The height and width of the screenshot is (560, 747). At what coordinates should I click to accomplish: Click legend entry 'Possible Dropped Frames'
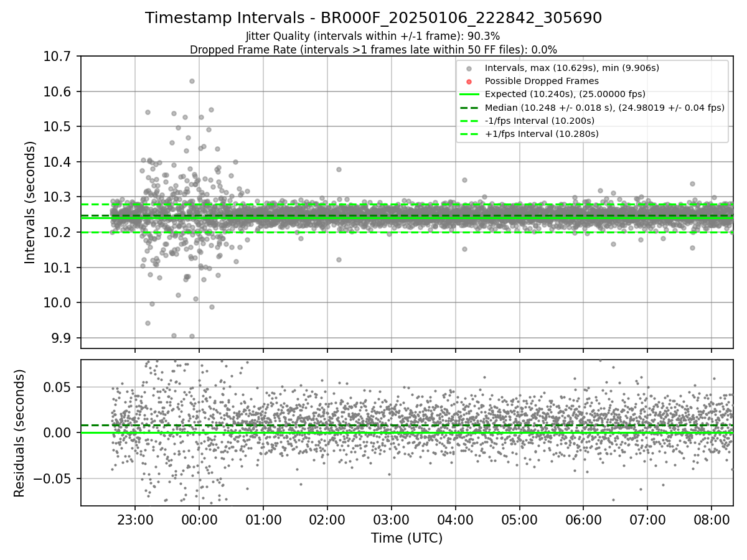pos(542,81)
